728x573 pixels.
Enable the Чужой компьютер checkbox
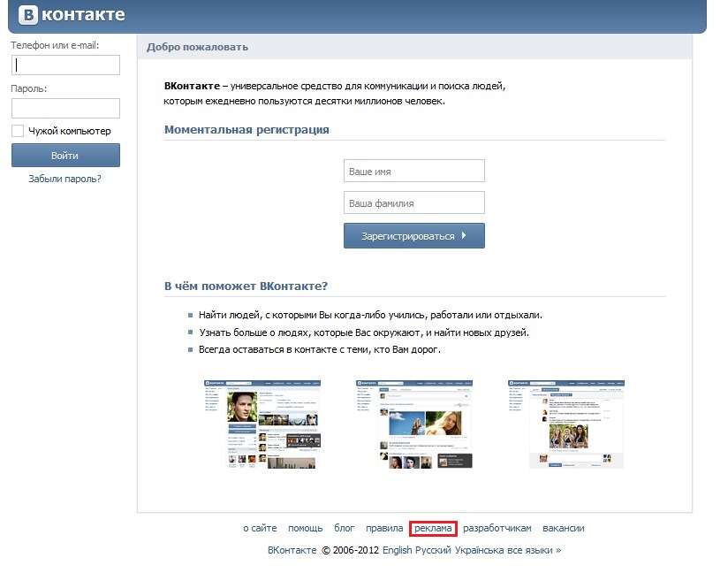coord(18,131)
